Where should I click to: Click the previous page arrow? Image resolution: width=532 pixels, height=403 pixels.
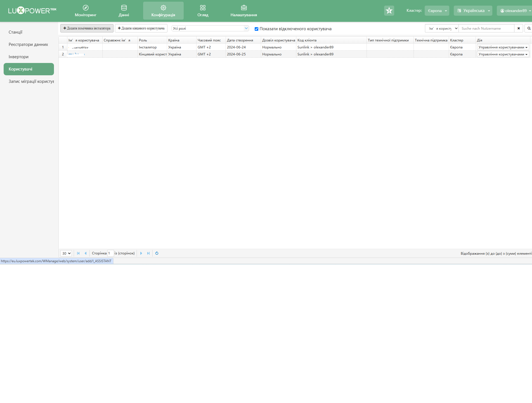[x=86, y=253]
